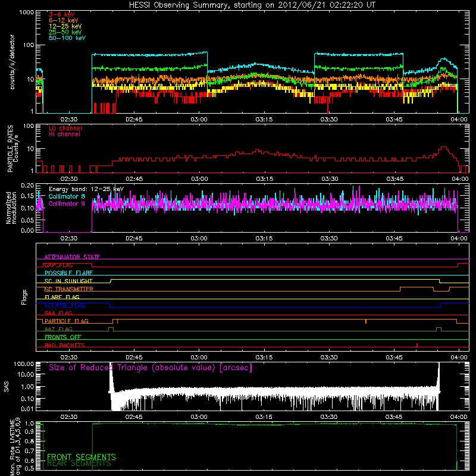Click the 100.00 value on SAS axis

coord(24,364)
